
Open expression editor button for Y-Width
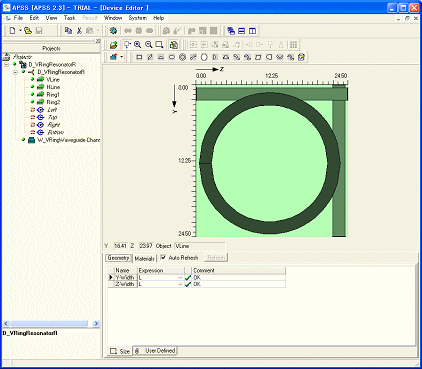click(x=180, y=277)
